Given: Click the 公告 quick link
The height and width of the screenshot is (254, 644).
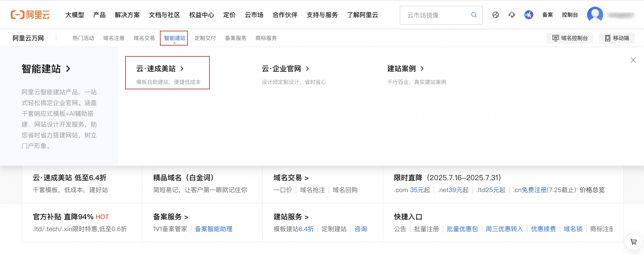Looking at the screenshot, I should (400, 229).
